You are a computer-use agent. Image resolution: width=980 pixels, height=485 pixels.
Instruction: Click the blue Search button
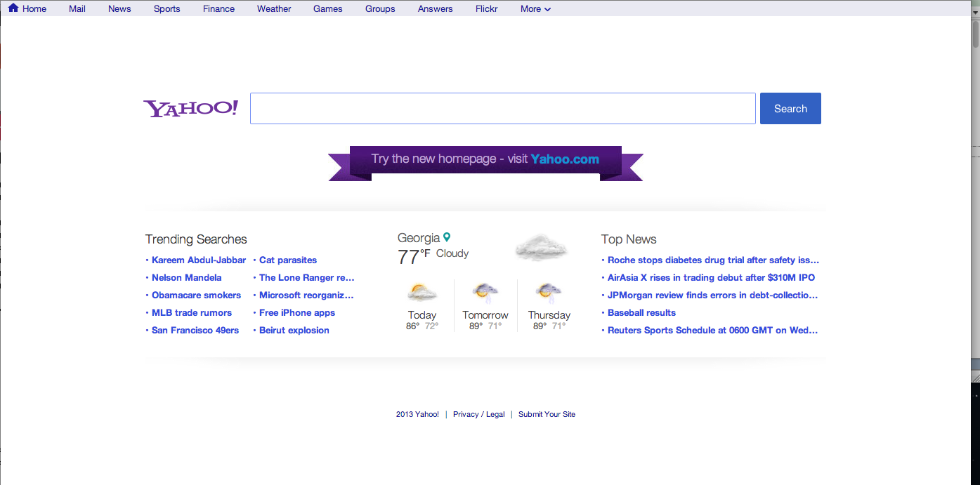[x=790, y=109]
